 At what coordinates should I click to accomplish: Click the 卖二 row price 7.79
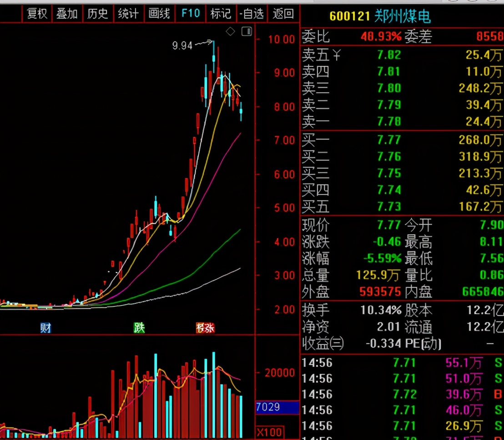click(x=389, y=105)
